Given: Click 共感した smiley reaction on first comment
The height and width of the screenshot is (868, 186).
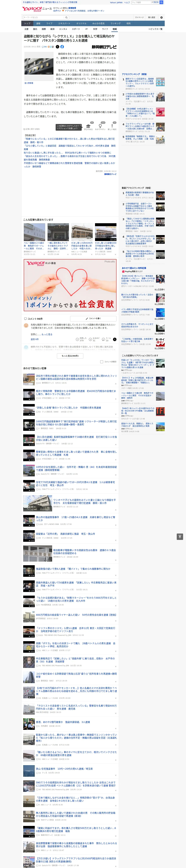Looking at the screenshot, I should (x=81, y=339).
